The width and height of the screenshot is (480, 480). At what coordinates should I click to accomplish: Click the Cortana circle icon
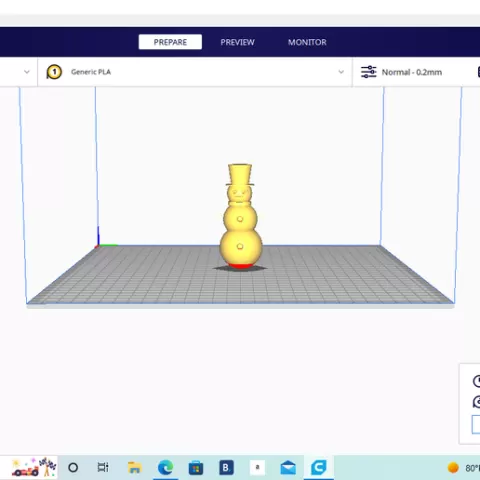point(73,468)
